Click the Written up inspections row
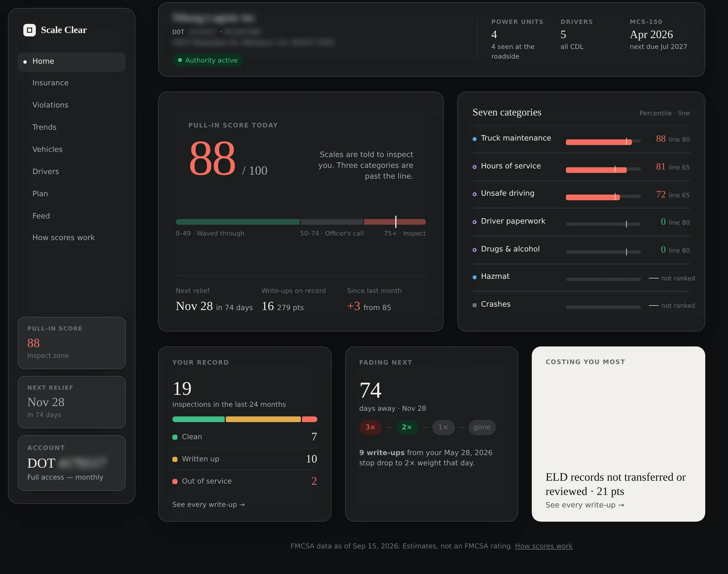The height and width of the screenshot is (574, 728). click(245, 459)
